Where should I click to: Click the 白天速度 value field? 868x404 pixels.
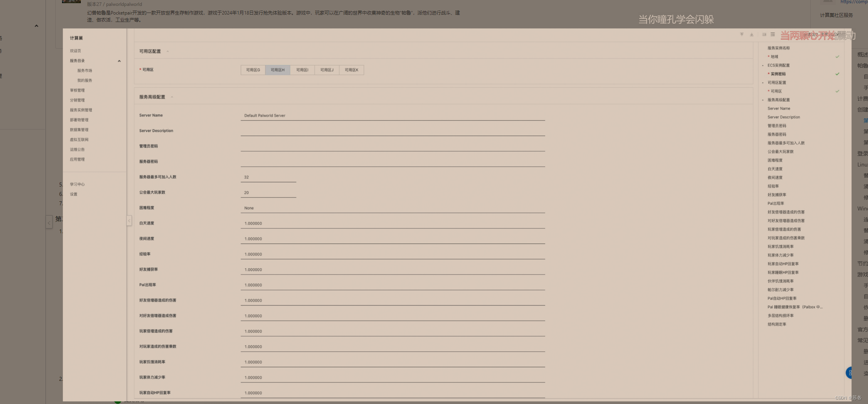(x=393, y=223)
